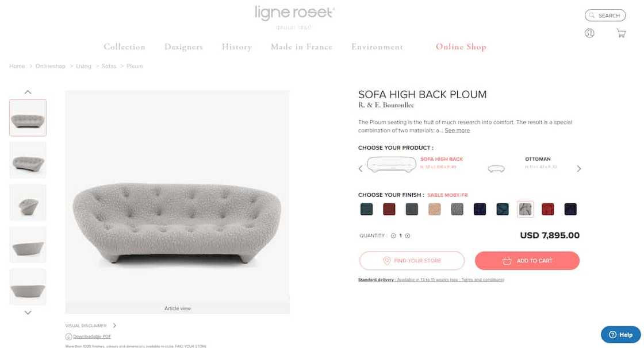Open the user account icon
The image size is (644, 348).
tap(589, 33)
